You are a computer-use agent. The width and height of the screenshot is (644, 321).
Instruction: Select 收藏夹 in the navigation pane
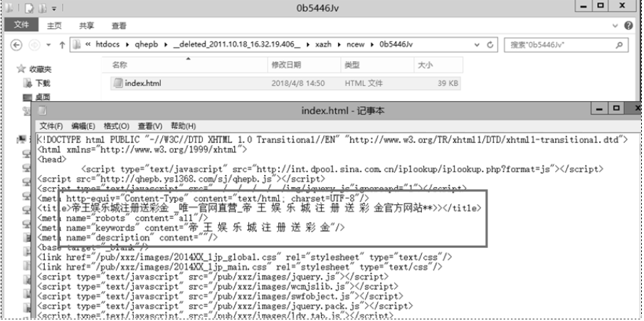[x=40, y=70]
